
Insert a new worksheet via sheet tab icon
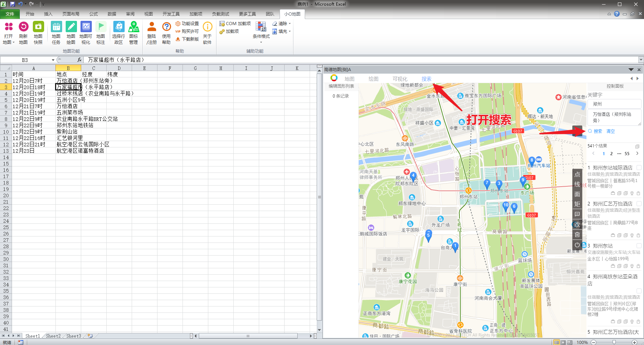90,336
